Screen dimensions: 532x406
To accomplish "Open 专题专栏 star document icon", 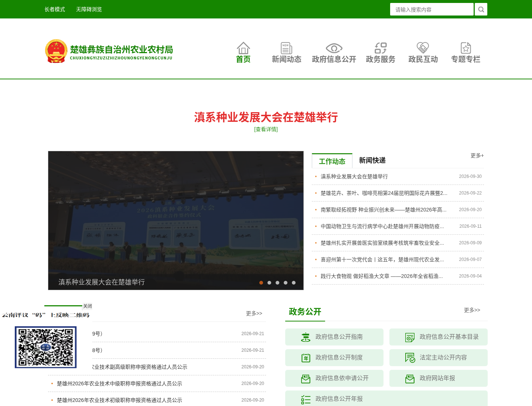I will tap(466, 48).
